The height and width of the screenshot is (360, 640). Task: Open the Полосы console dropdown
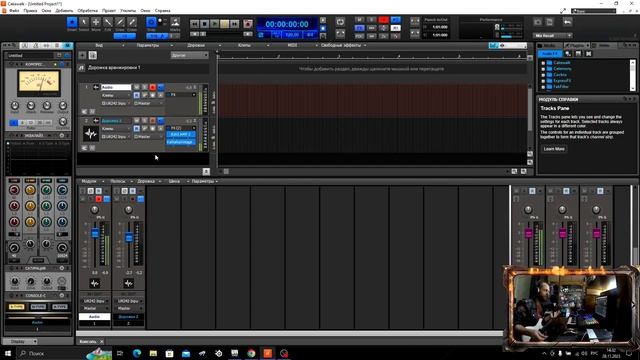tap(118, 181)
